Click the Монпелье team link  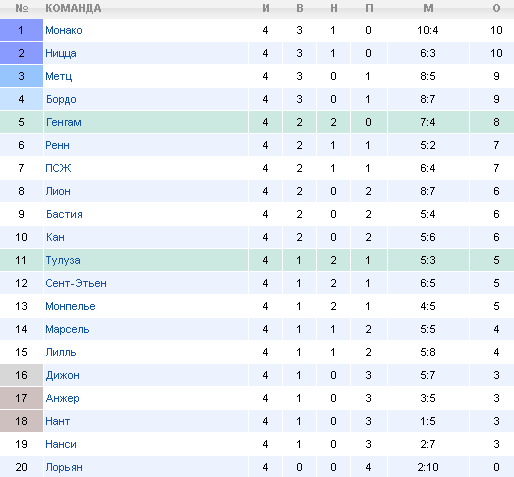coord(70,306)
